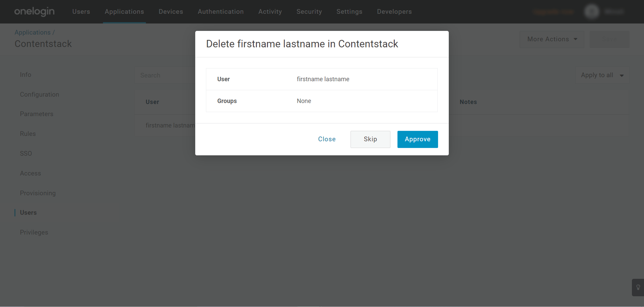Image resolution: width=644 pixels, height=307 pixels.
Task: Skip this delete request
Action: click(370, 139)
